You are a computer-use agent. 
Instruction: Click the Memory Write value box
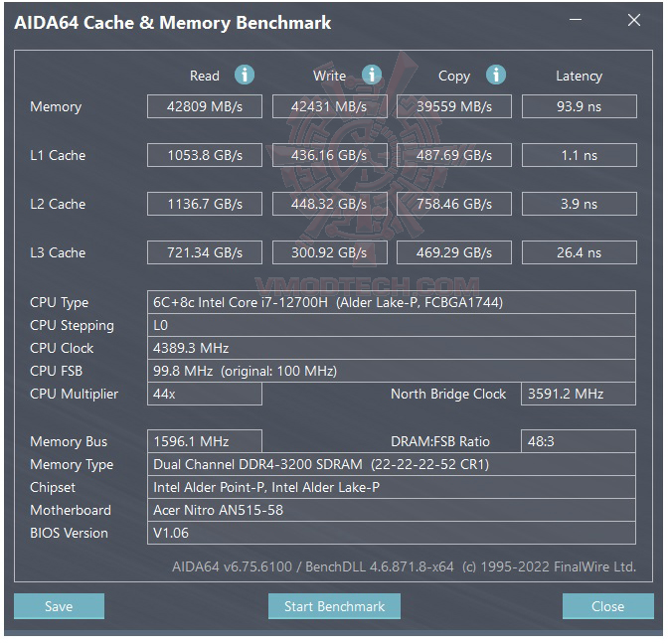click(330, 106)
